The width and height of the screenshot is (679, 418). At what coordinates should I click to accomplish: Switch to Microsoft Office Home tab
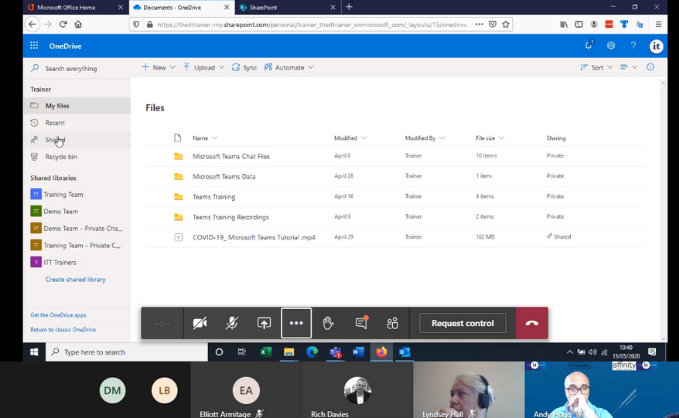(75, 7)
